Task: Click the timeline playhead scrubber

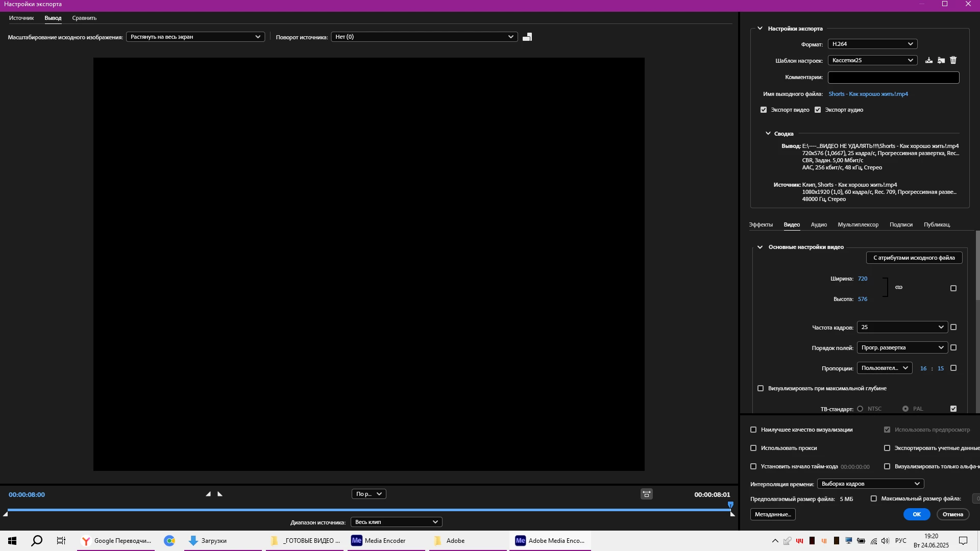Action: (x=730, y=505)
